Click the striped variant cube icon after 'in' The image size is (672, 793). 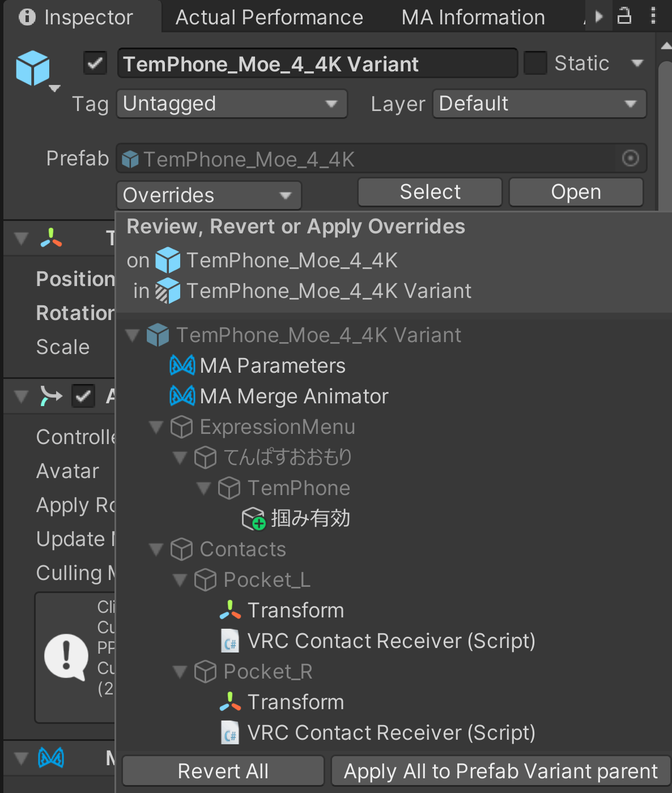168,291
